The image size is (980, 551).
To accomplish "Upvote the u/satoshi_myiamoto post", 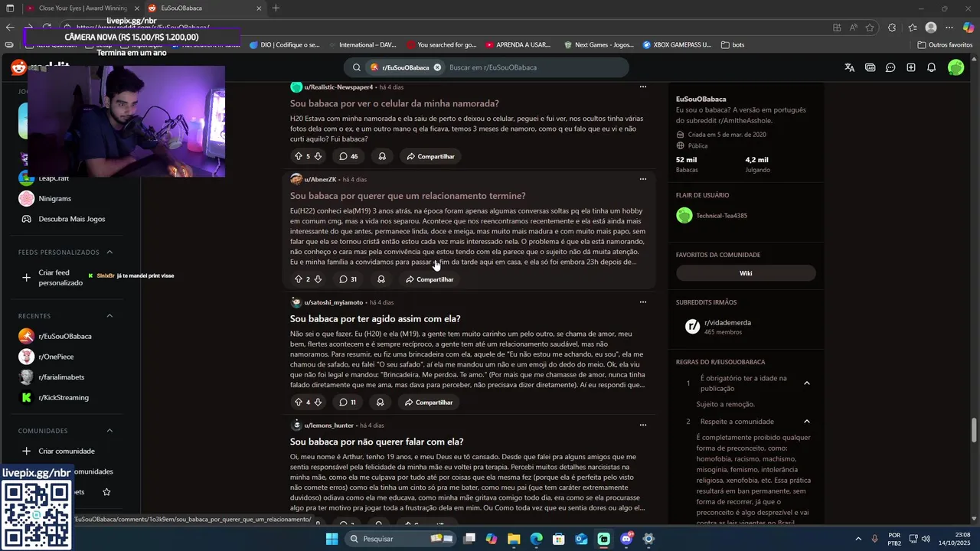I will 299,402.
